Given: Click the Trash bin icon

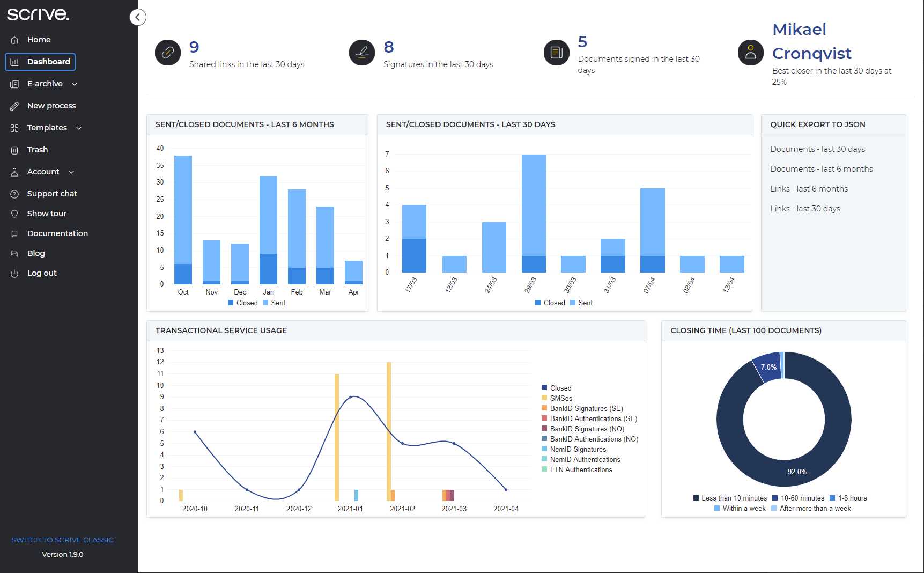Looking at the screenshot, I should [14, 150].
